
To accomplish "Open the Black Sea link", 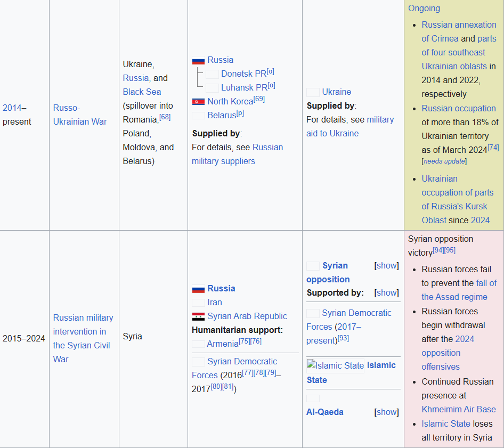I will pyautogui.click(x=142, y=92).
